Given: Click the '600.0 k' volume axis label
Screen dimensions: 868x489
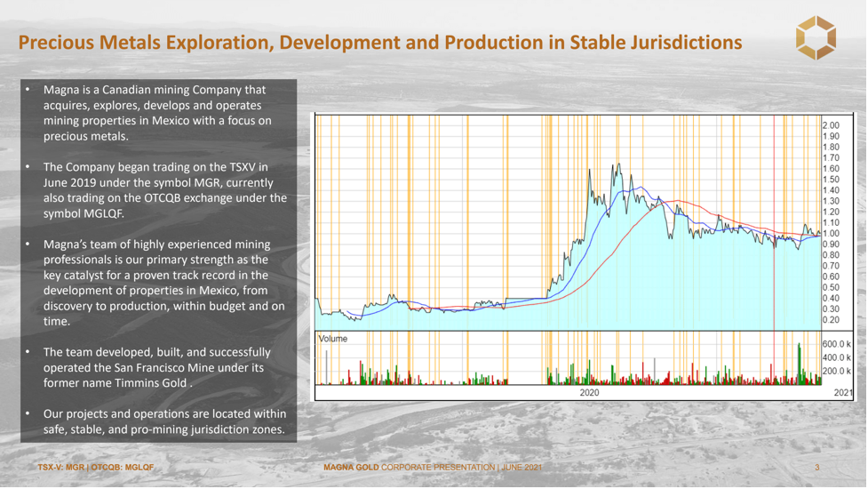Looking at the screenshot, I should coord(837,344).
